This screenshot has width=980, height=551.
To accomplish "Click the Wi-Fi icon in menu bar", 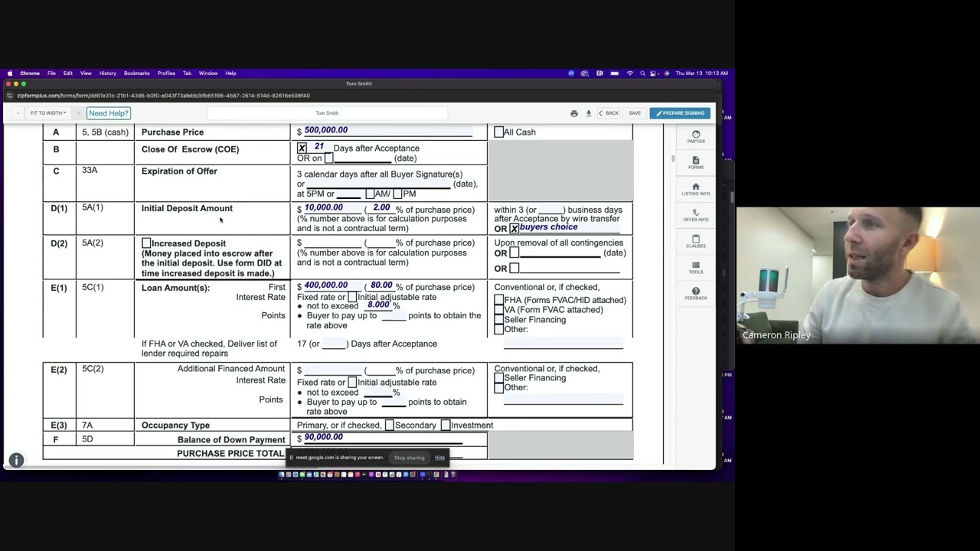I will click(629, 73).
